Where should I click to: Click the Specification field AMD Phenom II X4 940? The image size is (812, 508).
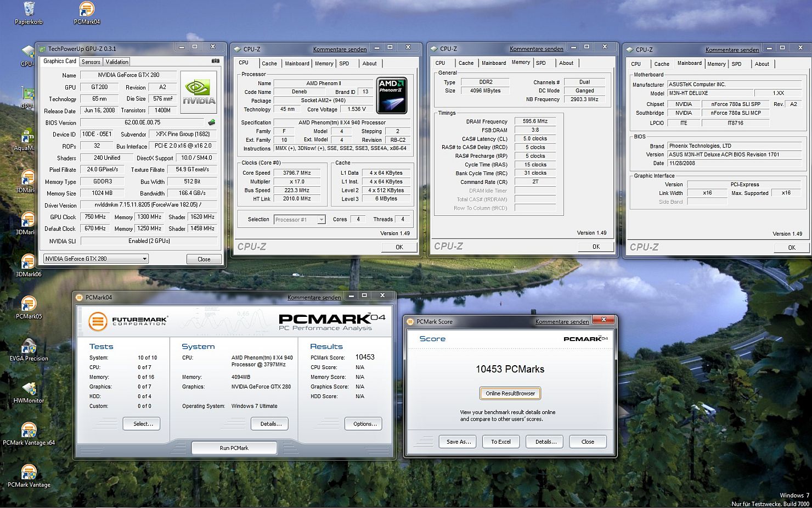pos(342,122)
